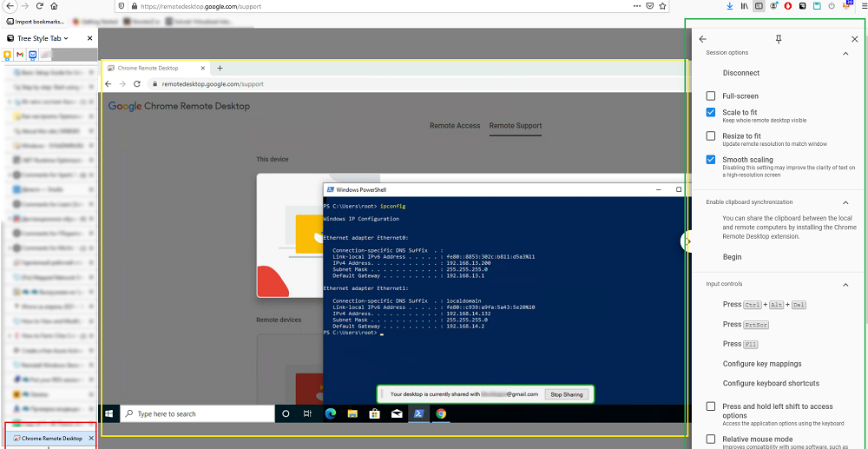
Task: Click the padlock site info icon
Action: coord(134,7)
